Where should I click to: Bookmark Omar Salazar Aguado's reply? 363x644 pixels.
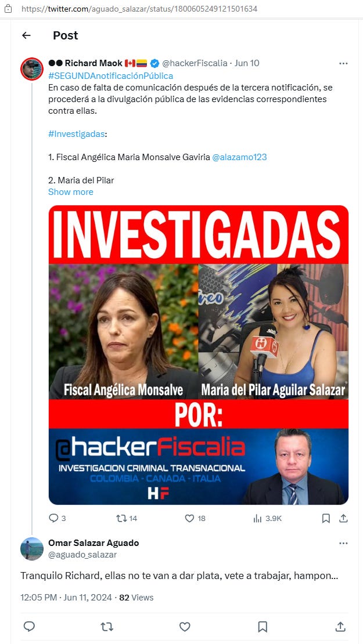263,627
